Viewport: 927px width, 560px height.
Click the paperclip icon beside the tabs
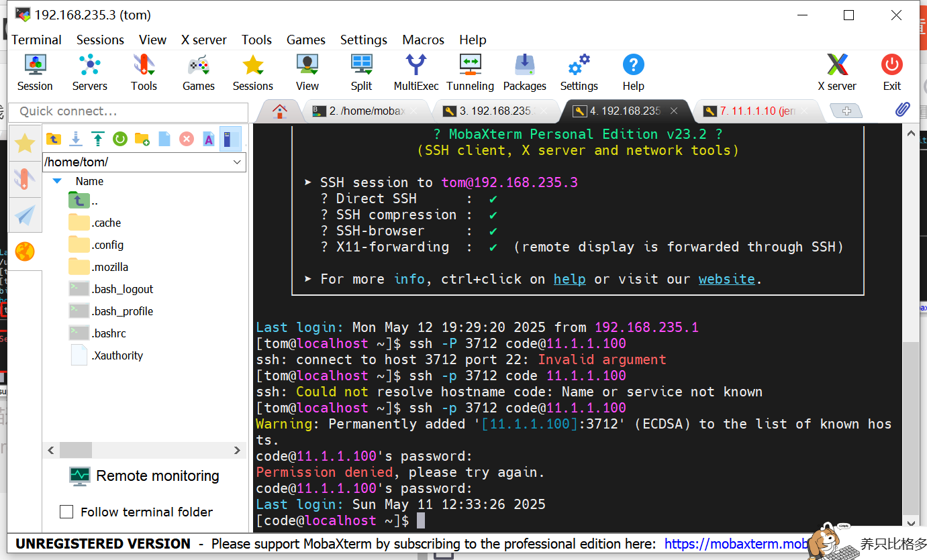click(903, 110)
